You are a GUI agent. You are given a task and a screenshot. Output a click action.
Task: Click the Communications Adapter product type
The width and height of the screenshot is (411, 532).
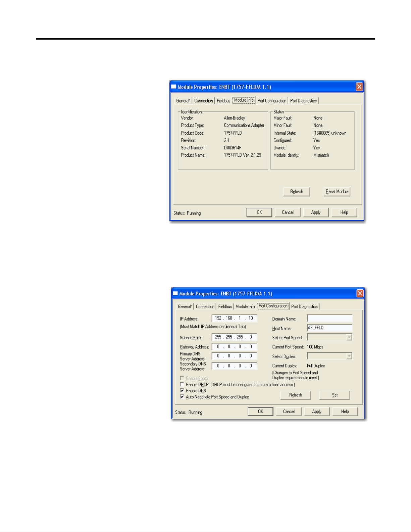point(244,126)
